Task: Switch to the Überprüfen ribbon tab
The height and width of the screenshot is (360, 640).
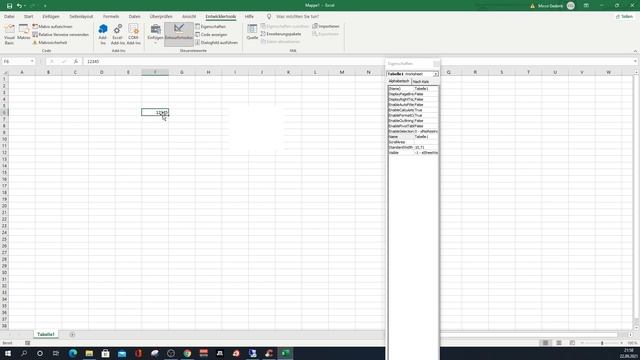Action: tap(161, 16)
